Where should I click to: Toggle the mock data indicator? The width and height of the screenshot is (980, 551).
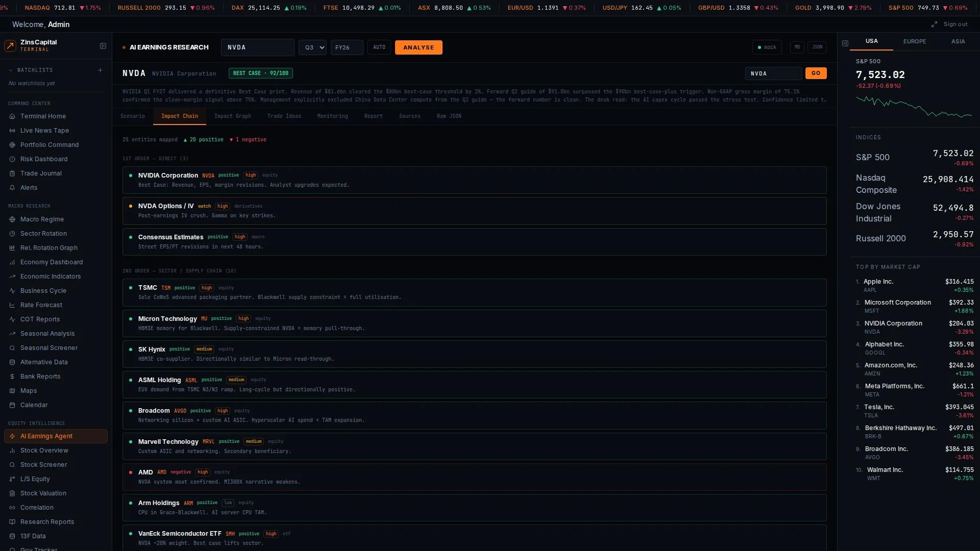(767, 47)
